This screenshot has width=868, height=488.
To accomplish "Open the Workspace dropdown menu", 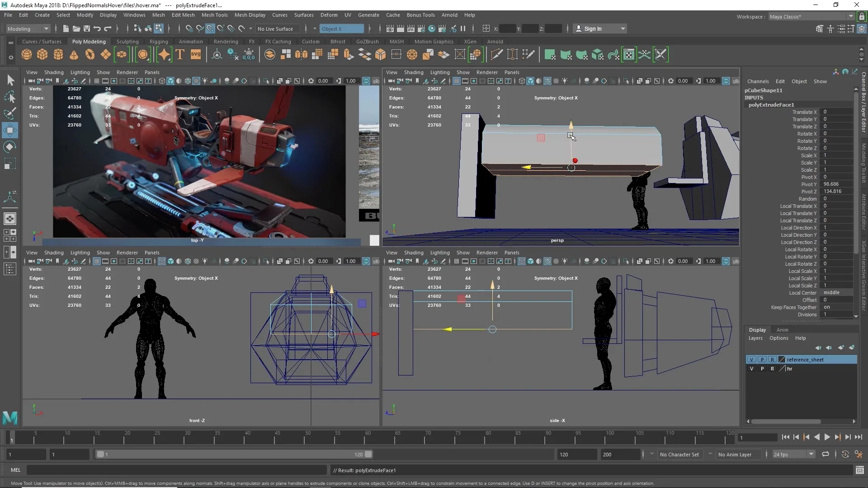I will click(852, 16).
